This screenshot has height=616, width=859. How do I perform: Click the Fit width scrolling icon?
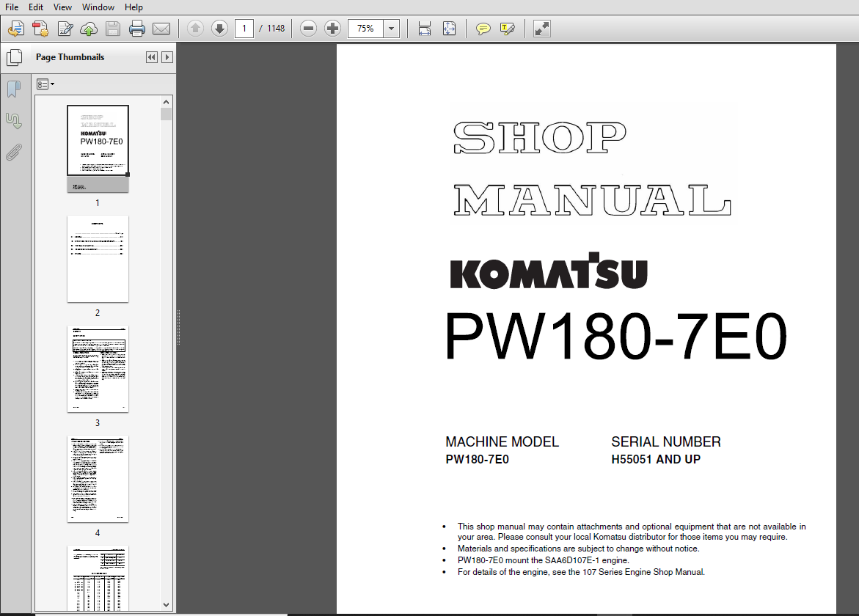425,29
